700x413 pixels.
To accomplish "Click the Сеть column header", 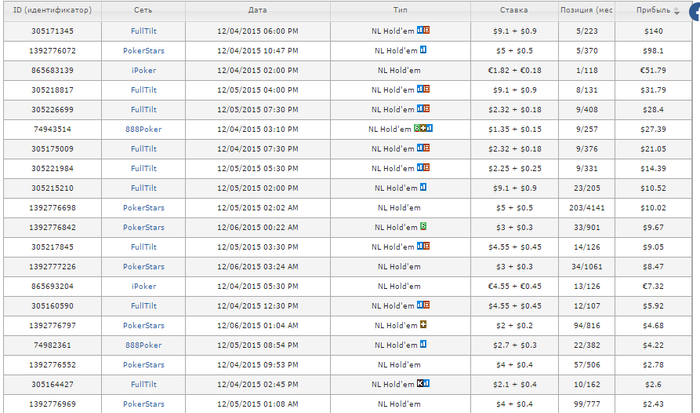I will point(143,10).
